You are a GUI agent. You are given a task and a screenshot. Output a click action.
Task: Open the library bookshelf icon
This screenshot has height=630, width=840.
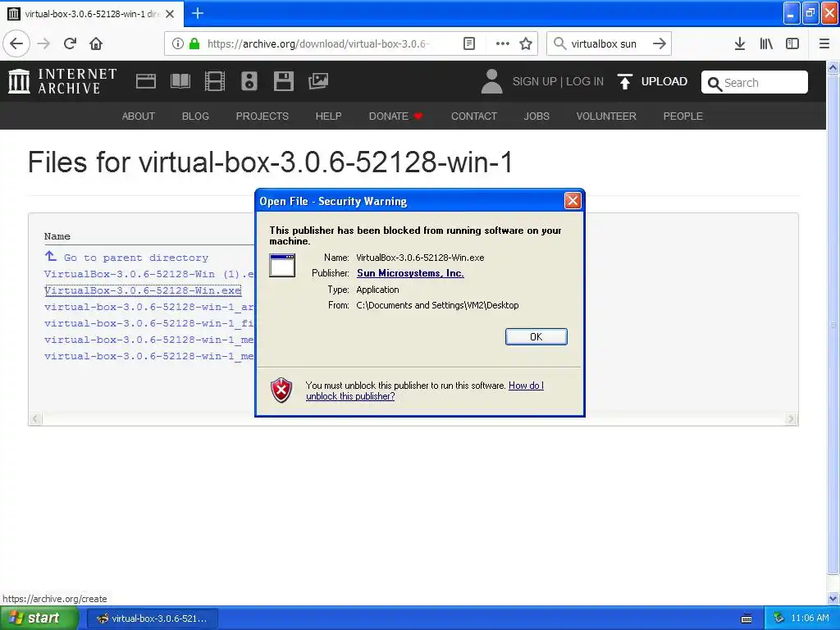pyautogui.click(x=766, y=43)
